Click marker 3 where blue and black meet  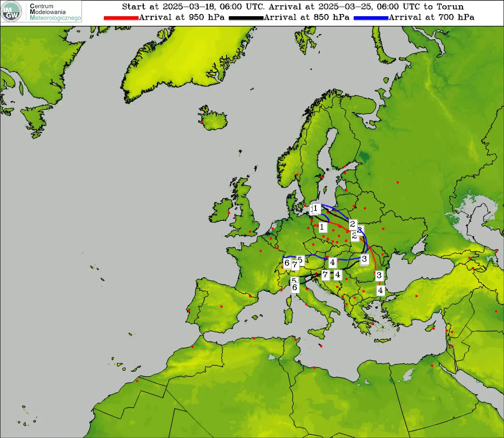364,259
